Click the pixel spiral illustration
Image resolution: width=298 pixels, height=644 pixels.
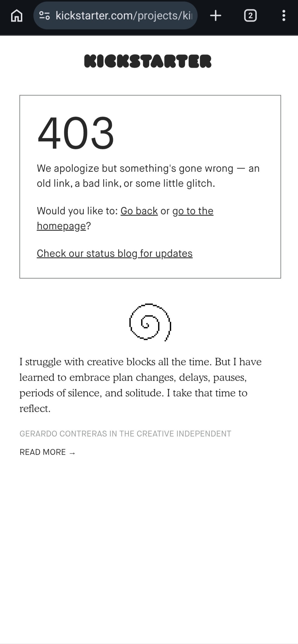point(150,322)
